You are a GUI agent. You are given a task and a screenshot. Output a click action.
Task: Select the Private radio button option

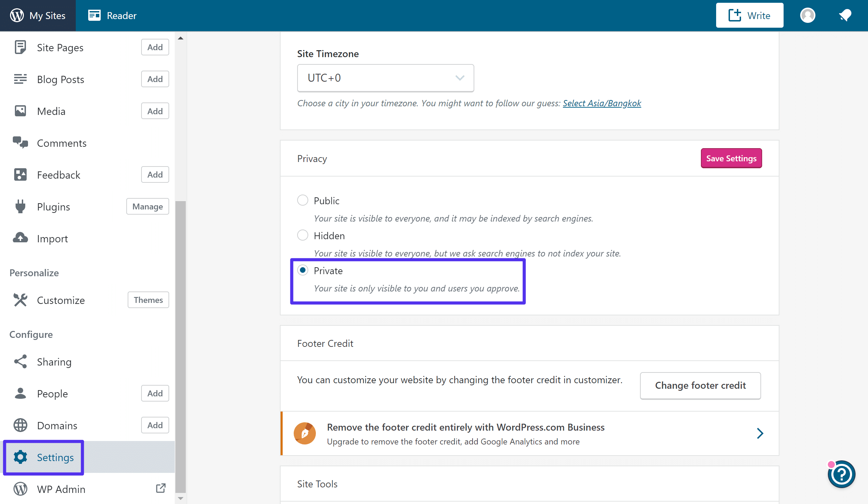click(x=303, y=271)
